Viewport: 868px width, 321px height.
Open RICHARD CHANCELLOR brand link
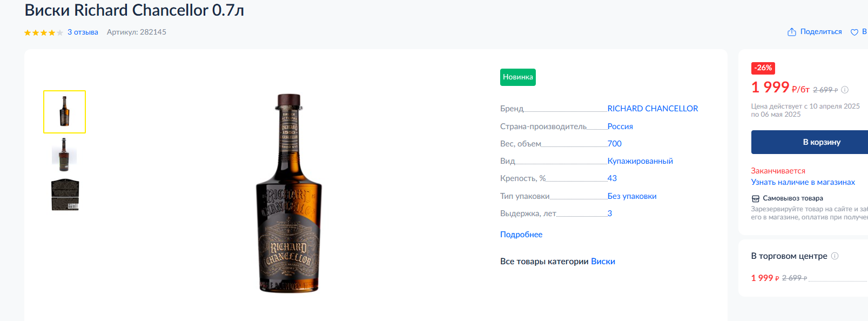pyautogui.click(x=652, y=108)
